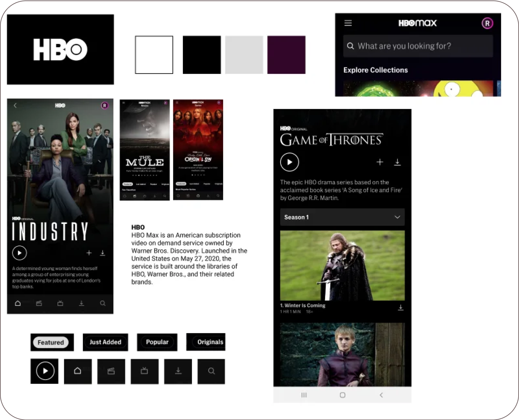Expand the Season 1 dropdown
Viewport: 519px width, 420px height.
click(x=342, y=217)
